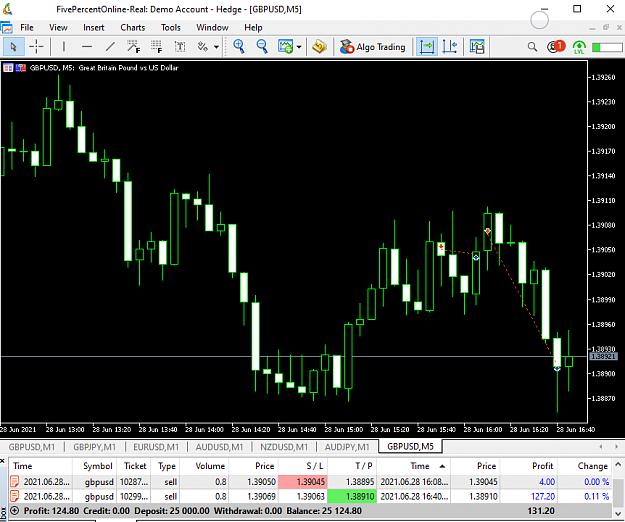Open the shapes and objects tool
Image resolution: width=625 pixels, height=522 pixels.
(x=202, y=47)
